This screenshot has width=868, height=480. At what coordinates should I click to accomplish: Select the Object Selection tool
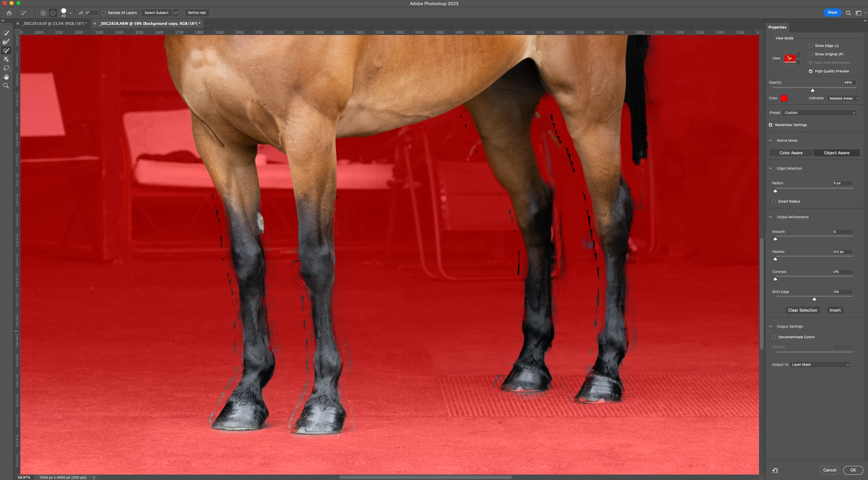(6, 59)
